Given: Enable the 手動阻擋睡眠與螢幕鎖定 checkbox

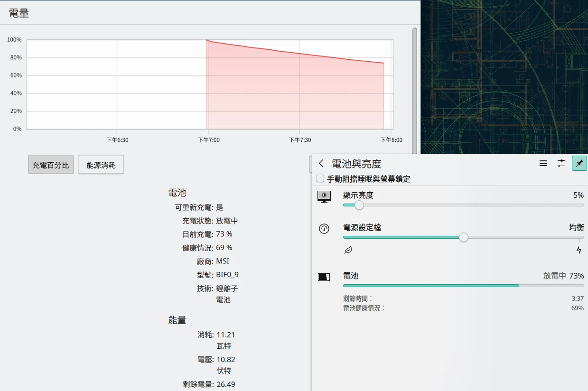Looking at the screenshot, I should (x=321, y=179).
